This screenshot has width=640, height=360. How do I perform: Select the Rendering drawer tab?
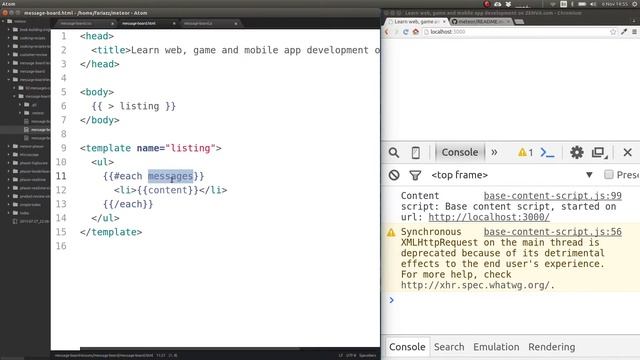(551, 347)
